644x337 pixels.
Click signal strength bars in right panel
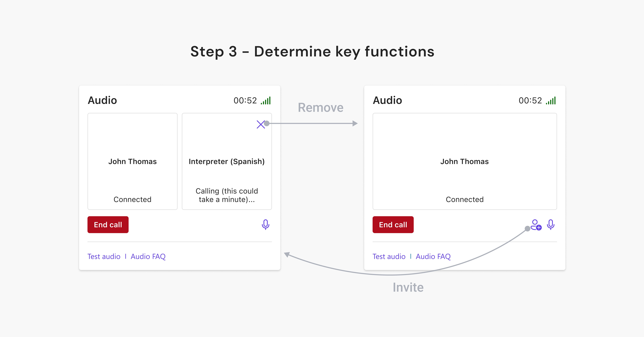point(551,101)
